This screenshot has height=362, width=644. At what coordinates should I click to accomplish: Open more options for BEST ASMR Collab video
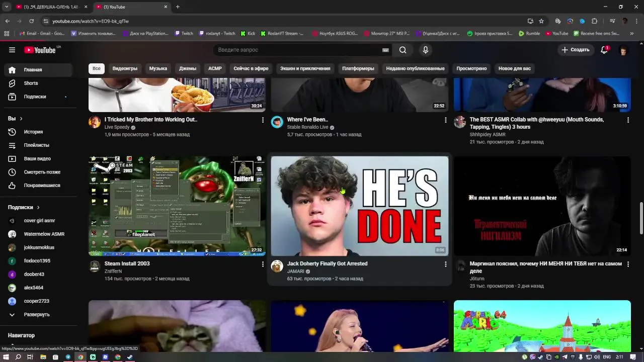[628, 120]
